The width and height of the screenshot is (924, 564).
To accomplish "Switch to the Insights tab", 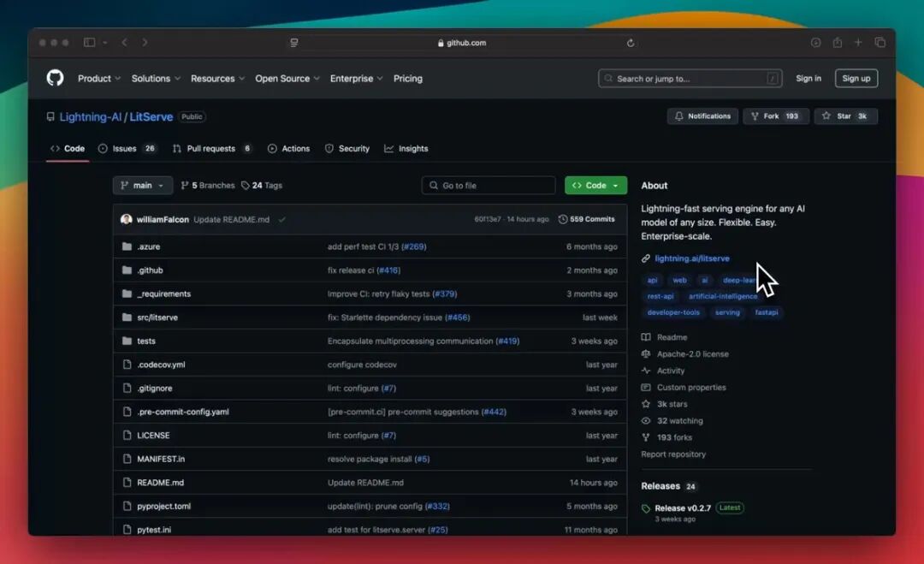I will [x=406, y=149].
